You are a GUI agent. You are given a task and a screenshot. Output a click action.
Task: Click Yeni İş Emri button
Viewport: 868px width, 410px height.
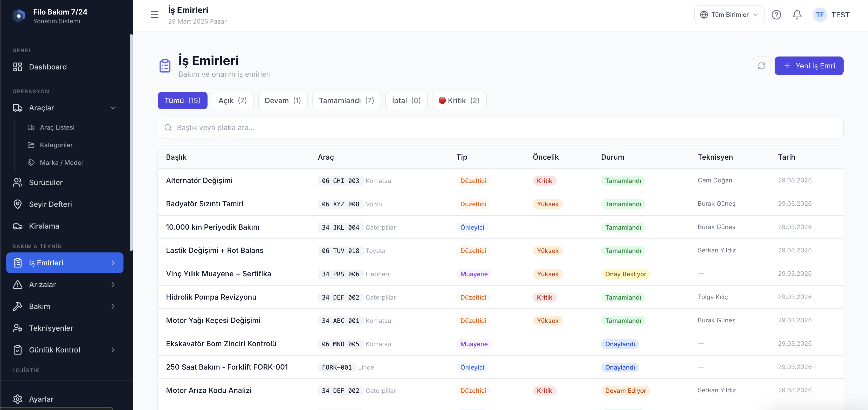(x=809, y=66)
